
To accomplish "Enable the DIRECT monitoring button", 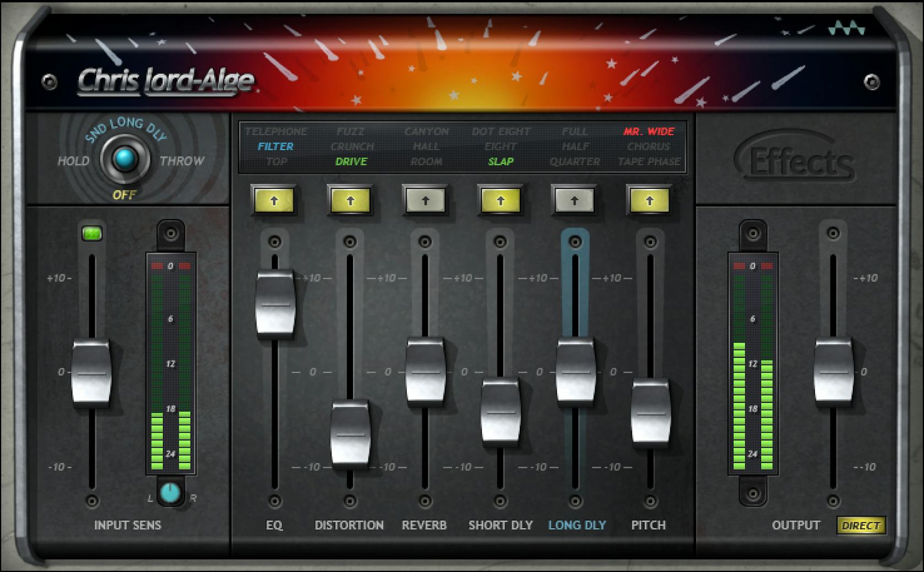I will (862, 526).
